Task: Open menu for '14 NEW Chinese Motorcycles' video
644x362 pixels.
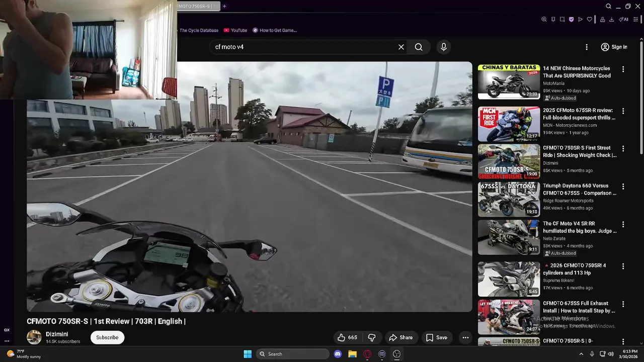Action: coord(623,69)
